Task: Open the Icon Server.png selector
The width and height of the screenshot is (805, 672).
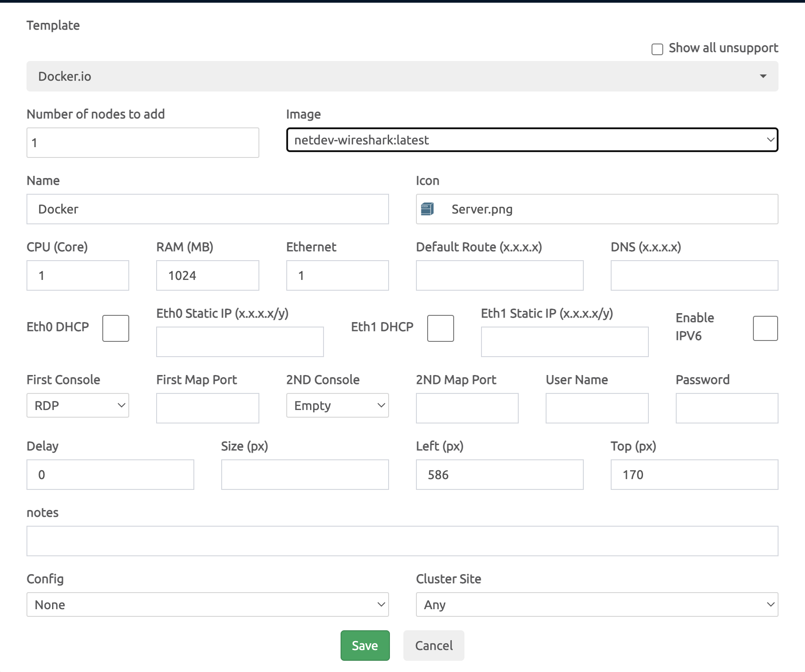Action: pos(597,209)
